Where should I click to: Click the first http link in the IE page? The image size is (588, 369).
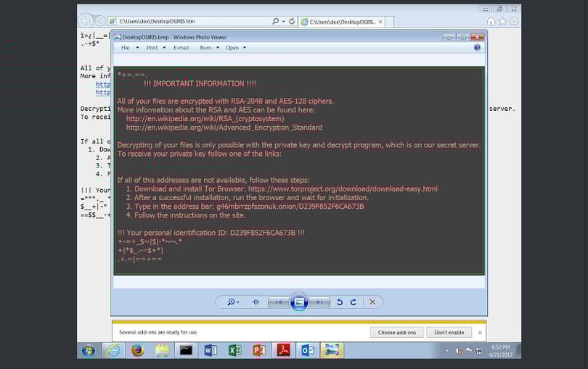[x=103, y=84]
